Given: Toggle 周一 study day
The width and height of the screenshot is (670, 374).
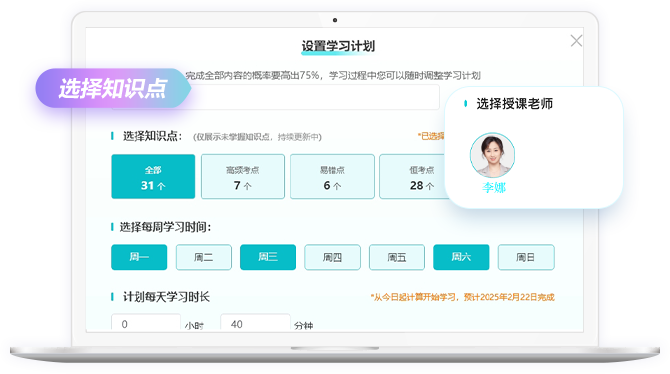Looking at the screenshot, I should pyautogui.click(x=139, y=257).
